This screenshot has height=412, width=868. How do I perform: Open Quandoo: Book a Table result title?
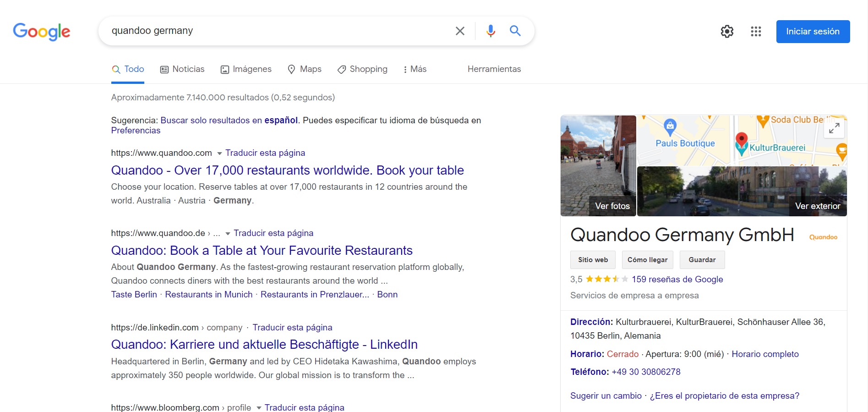(x=262, y=250)
